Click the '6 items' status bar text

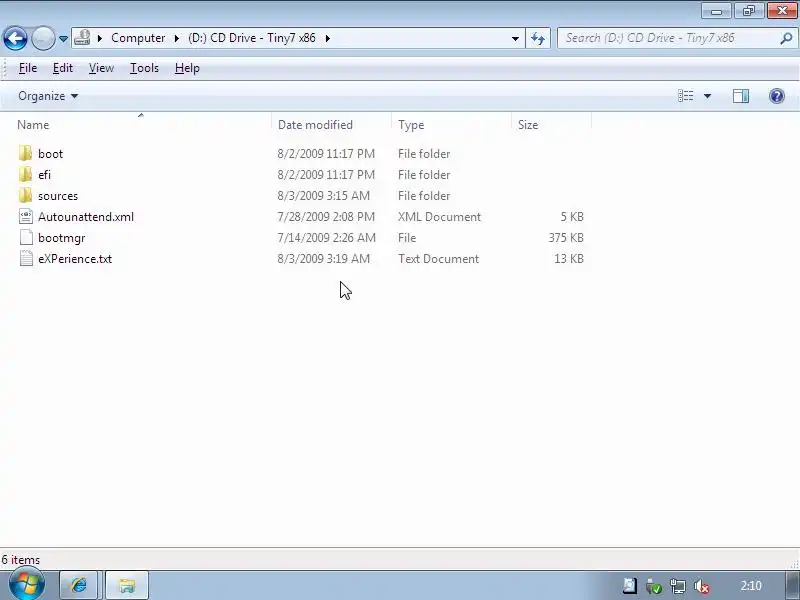[21, 560]
